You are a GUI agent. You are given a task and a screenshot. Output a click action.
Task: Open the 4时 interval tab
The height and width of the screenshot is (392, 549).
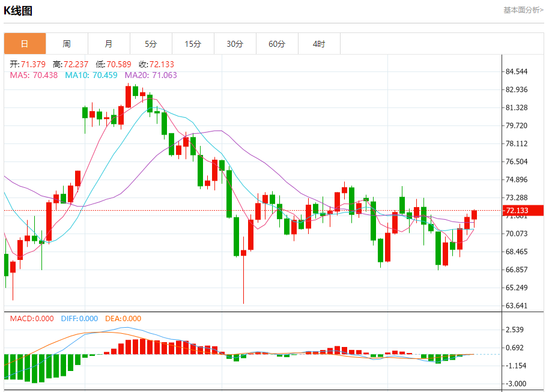pos(319,44)
